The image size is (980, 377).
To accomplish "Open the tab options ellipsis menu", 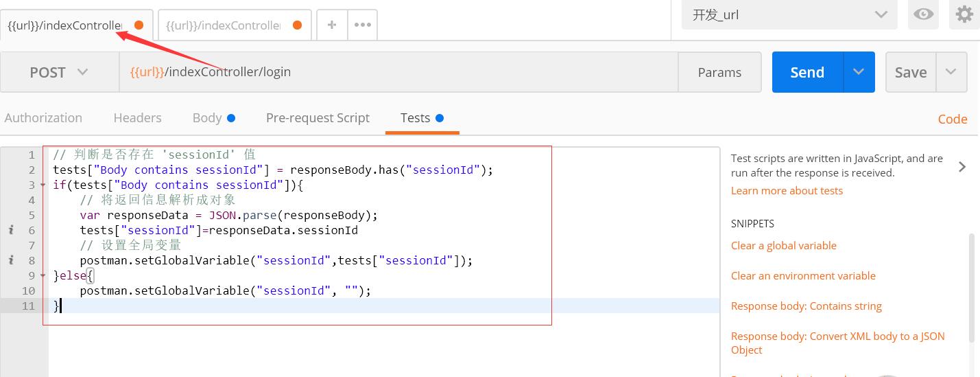I will [362, 25].
